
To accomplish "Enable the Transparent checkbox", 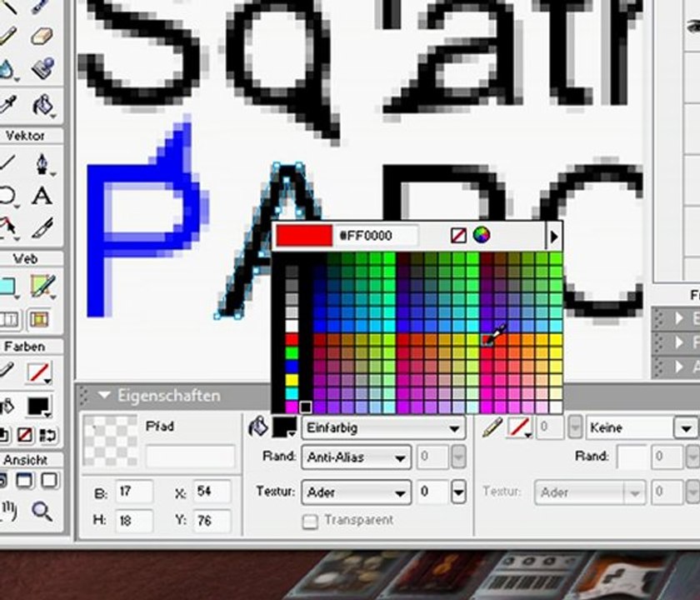I will [x=310, y=522].
